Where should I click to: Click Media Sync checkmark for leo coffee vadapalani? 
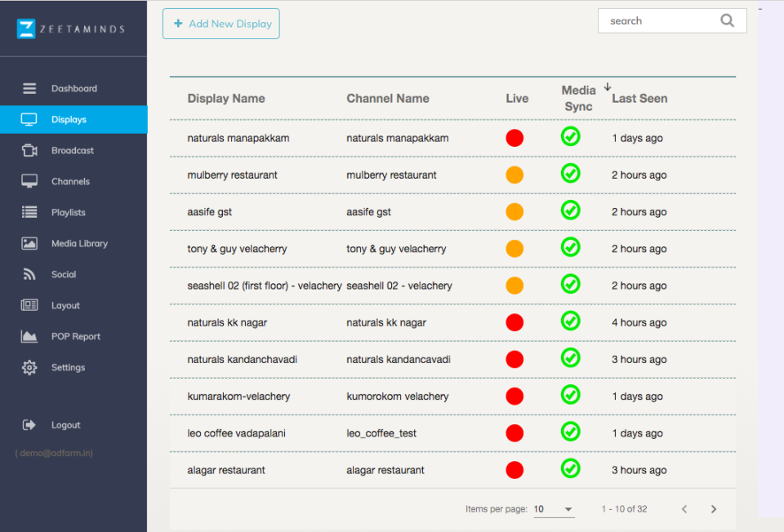pyautogui.click(x=571, y=432)
